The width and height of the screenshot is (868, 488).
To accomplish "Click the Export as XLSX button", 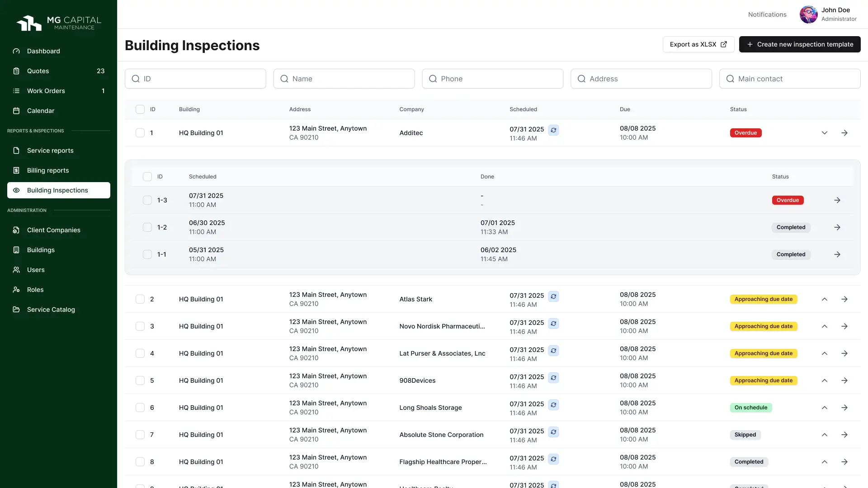I will [698, 44].
